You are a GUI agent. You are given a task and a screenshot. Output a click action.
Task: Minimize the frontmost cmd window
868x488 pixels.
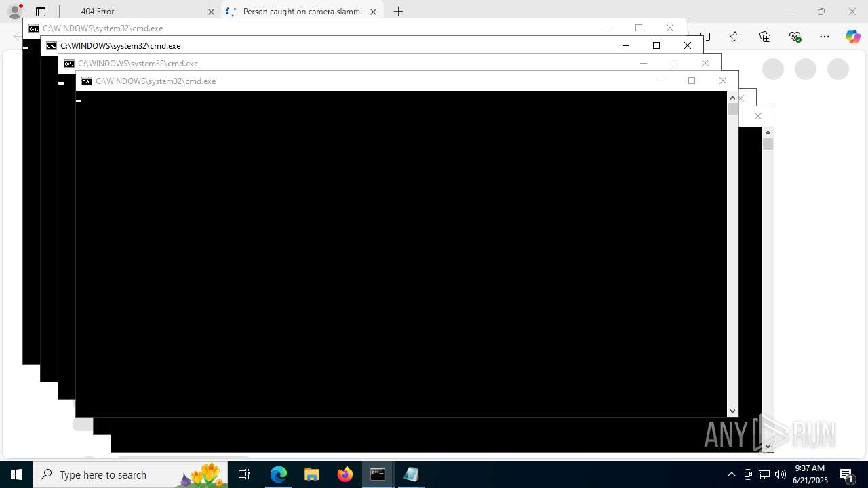[661, 81]
